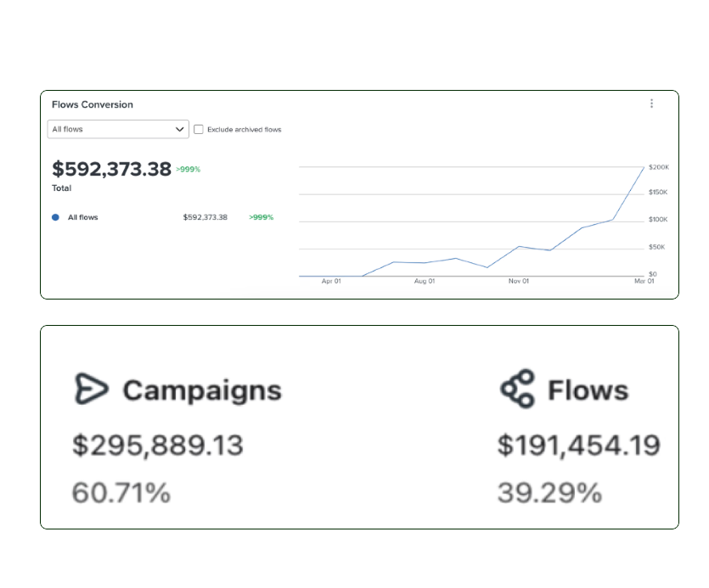Enable Exclude archived flows checkbox

click(x=199, y=130)
